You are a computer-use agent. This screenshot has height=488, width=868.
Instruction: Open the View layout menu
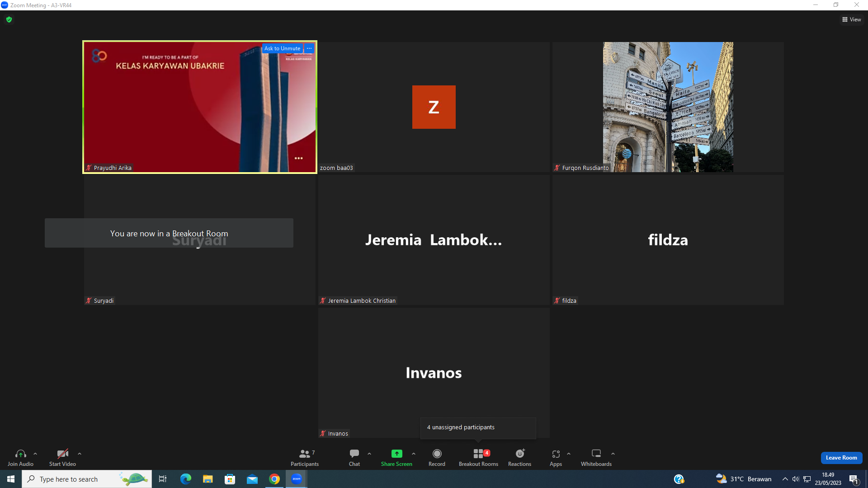click(852, 19)
